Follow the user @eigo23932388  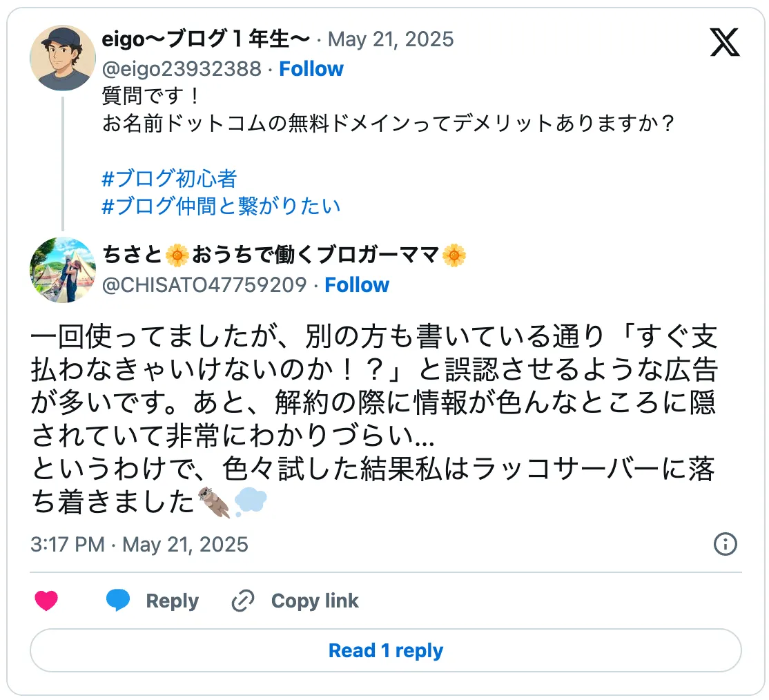tap(311, 68)
